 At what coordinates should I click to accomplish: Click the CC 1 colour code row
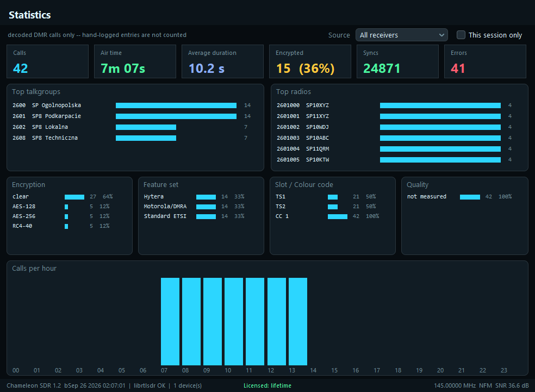[x=327, y=216]
